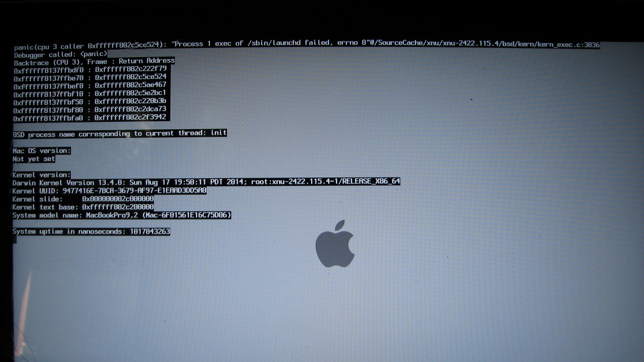Image resolution: width=644 pixels, height=362 pixels.
Task: Click backtrace row with address 0xffffff802c222f79
Action: point(90,69)
